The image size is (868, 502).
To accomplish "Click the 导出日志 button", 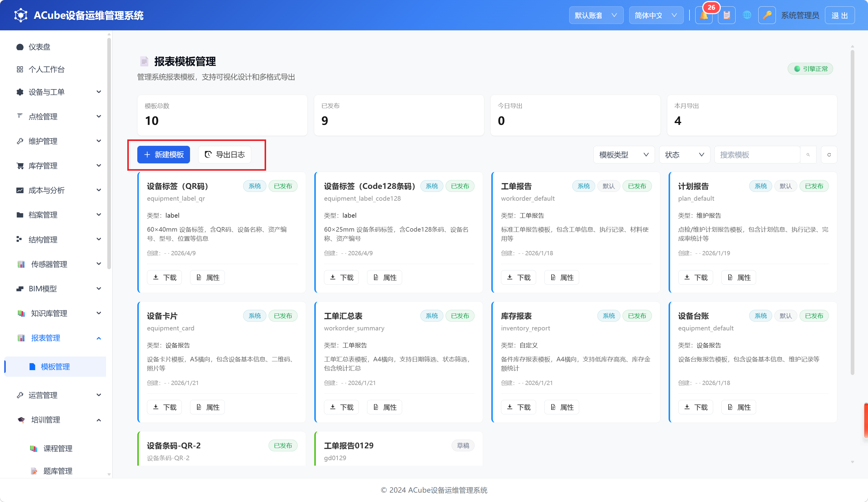I will point(225,155).
